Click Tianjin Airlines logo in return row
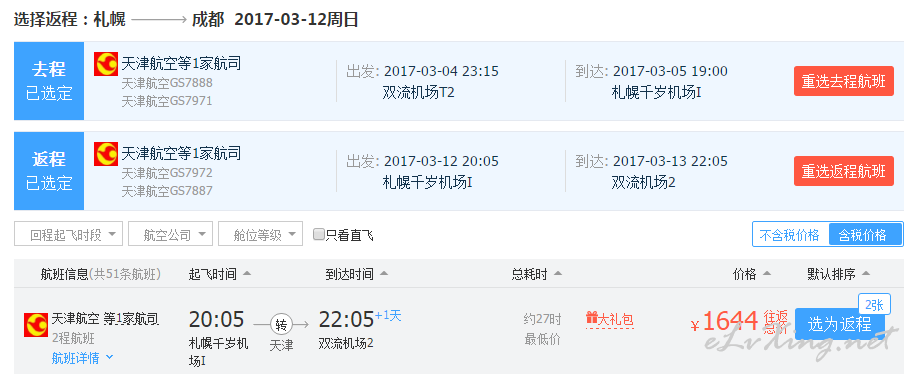909x374 pixels. (x=106, y=154)
